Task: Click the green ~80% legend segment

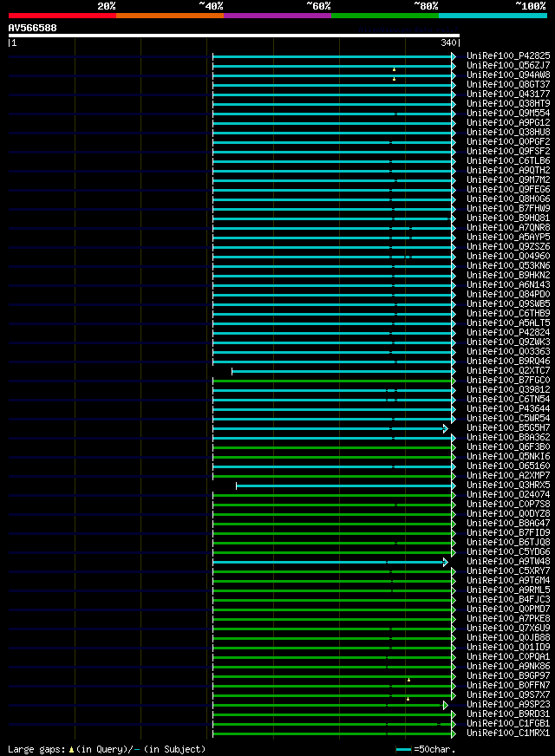Action: pyautogui.click(x=385, y=16)
